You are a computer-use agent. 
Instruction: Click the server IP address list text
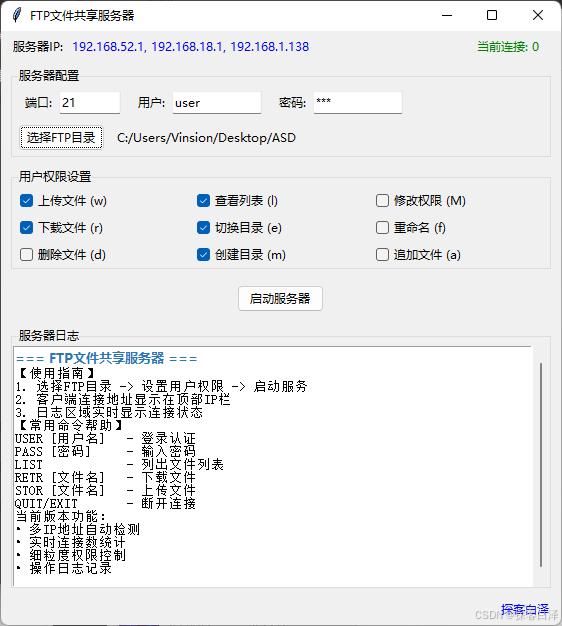[191, 47]
